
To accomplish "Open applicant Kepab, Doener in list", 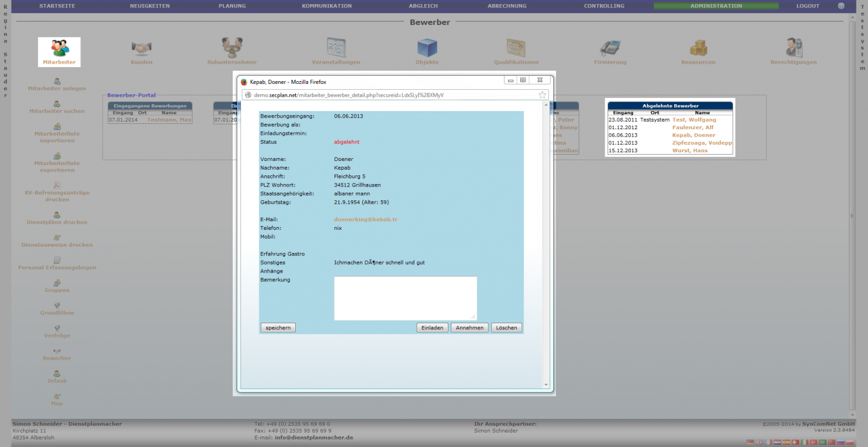I will pyautogui.click(x=694, y=135).
